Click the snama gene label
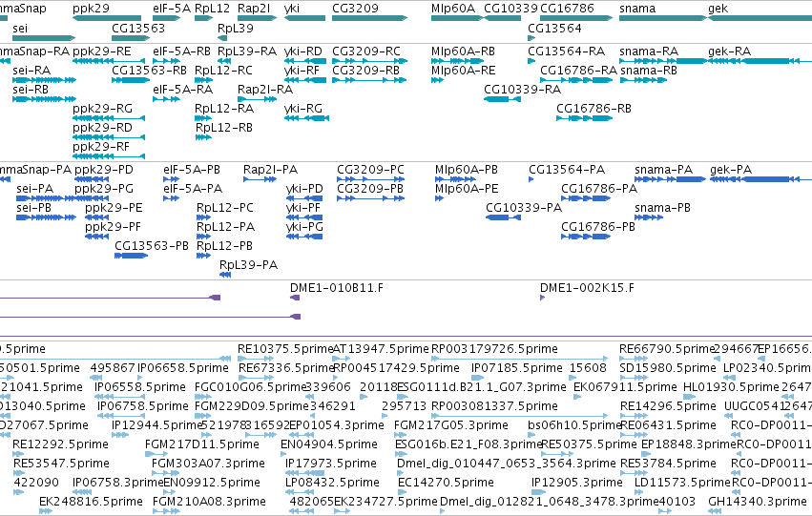812x516 pixels. 637,9
